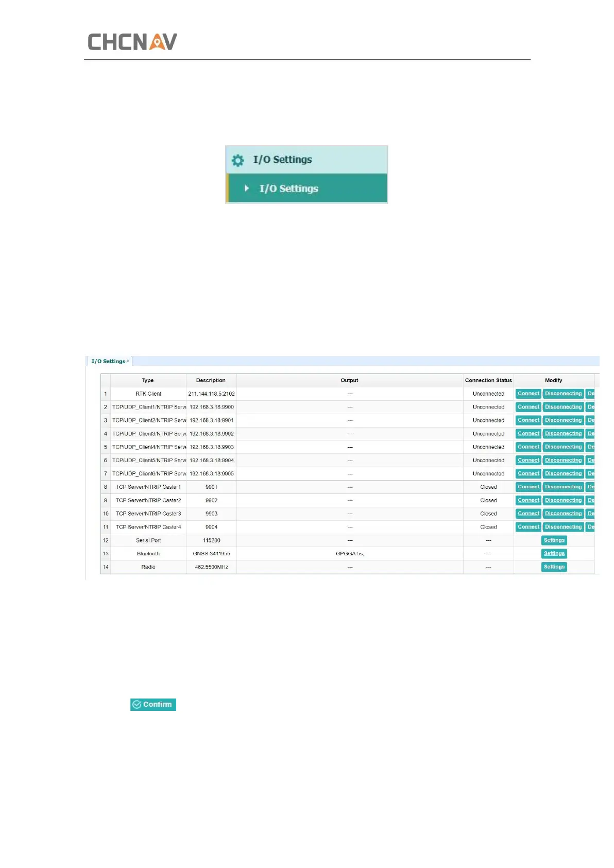Screen dimensions: 614x868
Task: Open Settings for Bluetooth row
Action: (554, 554)
